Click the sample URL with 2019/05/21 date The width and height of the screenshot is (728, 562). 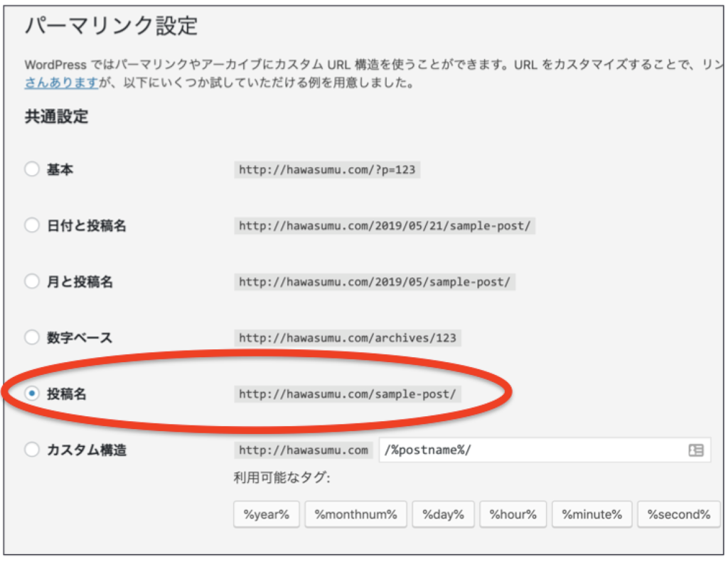click(x=385, y=226)
